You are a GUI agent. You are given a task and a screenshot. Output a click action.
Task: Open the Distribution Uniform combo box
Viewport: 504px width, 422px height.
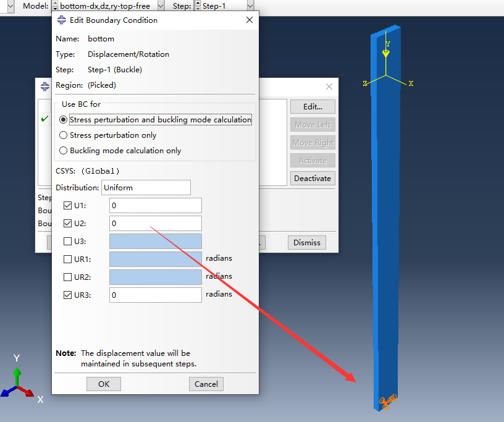(x=146, y=187)
